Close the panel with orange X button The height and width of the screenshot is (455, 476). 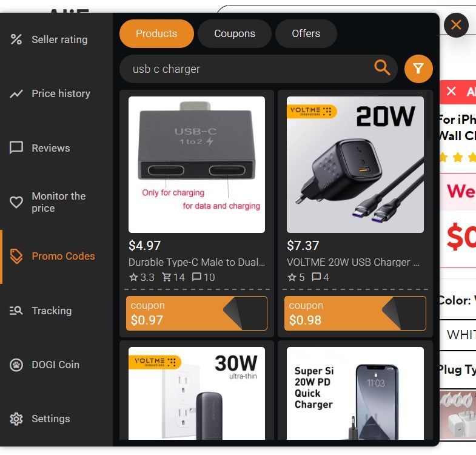456,25
